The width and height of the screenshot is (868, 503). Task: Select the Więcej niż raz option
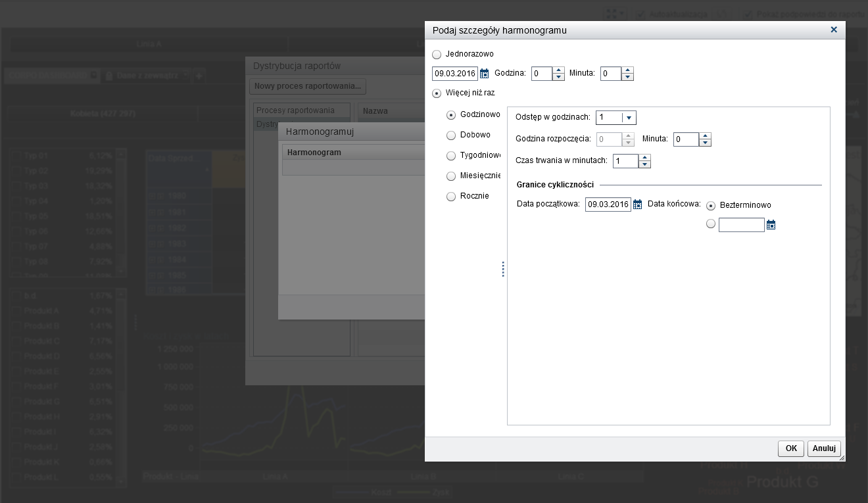pyautogui.click(x=437, y=93)
